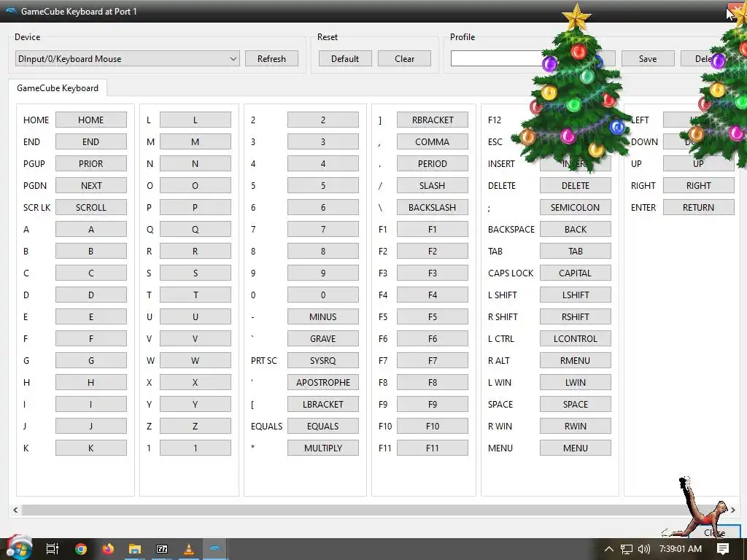This screenshot has height=560, width=747.
Task: Click the SPACE mapping button
Action: coord(576,404)
